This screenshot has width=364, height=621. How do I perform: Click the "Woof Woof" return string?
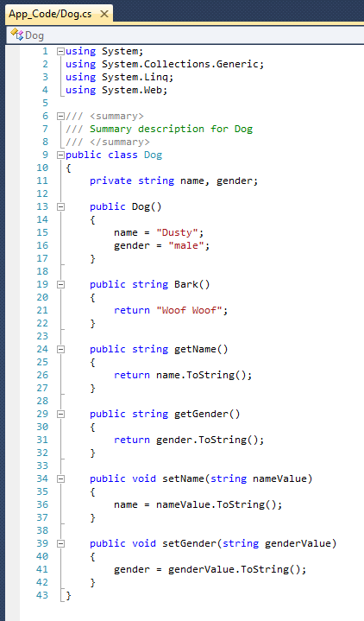coord(189,310)
